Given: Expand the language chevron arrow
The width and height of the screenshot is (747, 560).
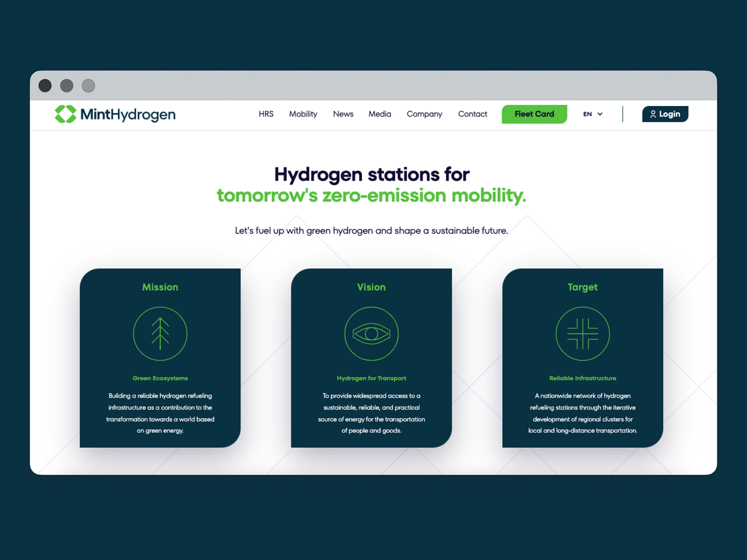Looking at the screenshot, I should (x=600, y=114).
